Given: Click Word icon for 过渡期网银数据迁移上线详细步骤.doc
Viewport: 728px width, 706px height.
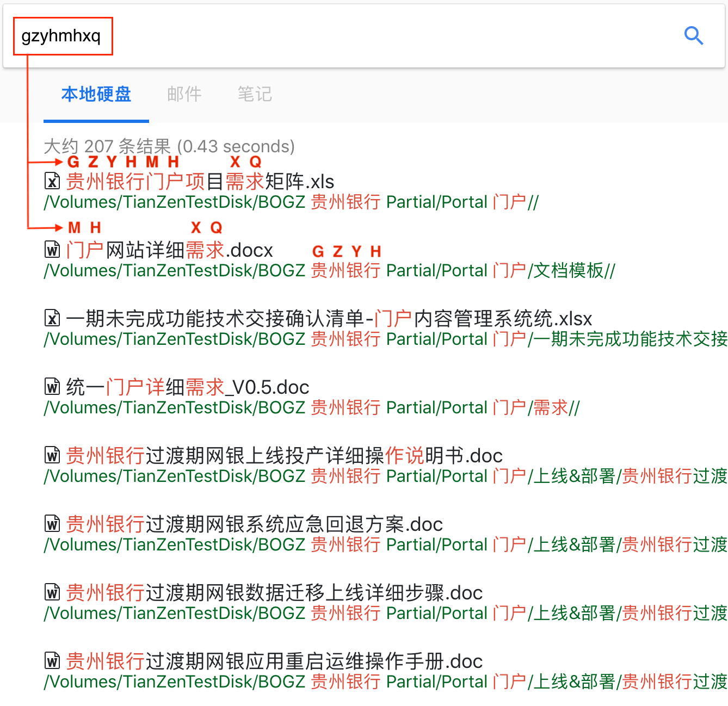Looking at the screenshot, I should point(52,592).
